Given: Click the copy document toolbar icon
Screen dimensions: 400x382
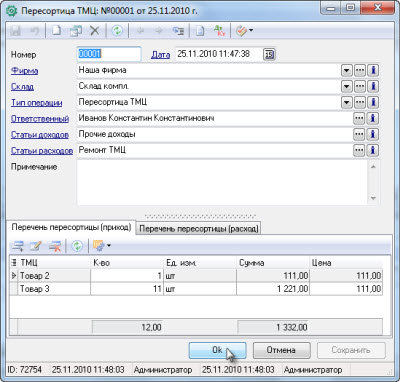Looking at the screenshot, I should pos(76,31).
